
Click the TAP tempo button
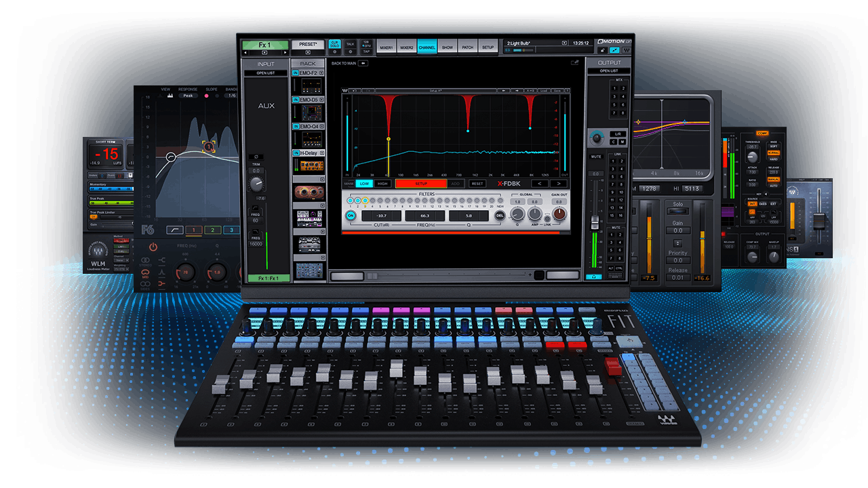click(366, 52)
